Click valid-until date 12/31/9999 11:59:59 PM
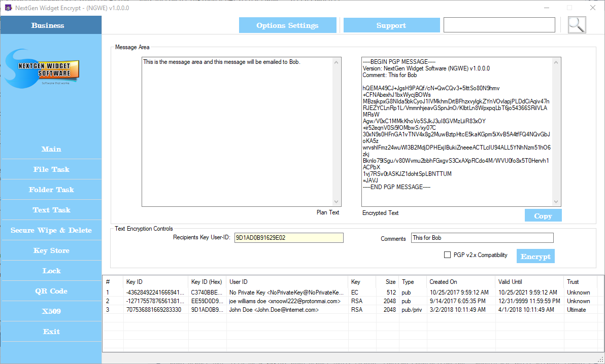 [x=529, y=301]
